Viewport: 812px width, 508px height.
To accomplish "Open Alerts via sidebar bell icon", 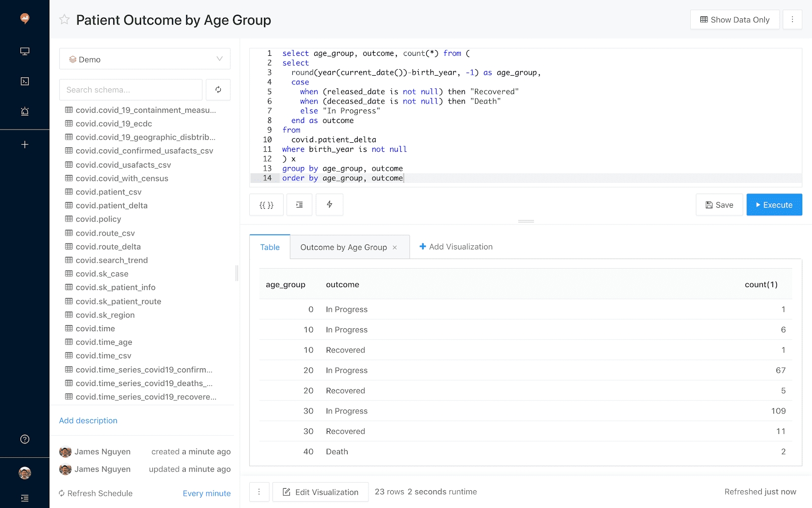I will [x=24, y=111].
